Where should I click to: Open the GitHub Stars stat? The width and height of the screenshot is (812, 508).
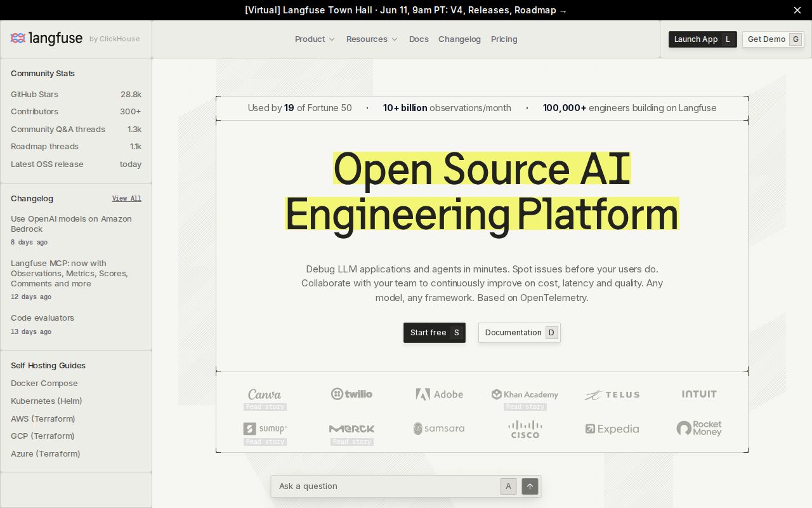(x=76, y=95)
